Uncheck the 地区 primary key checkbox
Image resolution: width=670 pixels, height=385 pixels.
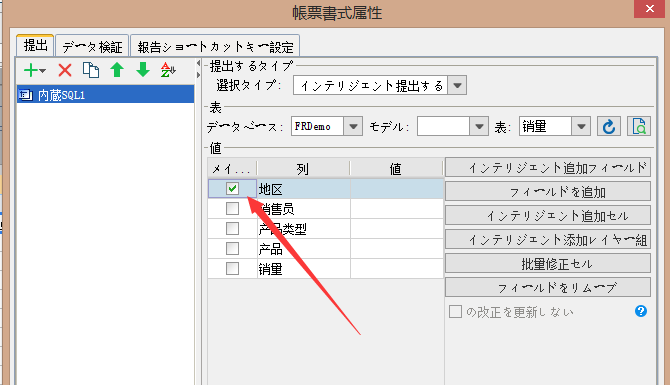click(232, 188)
